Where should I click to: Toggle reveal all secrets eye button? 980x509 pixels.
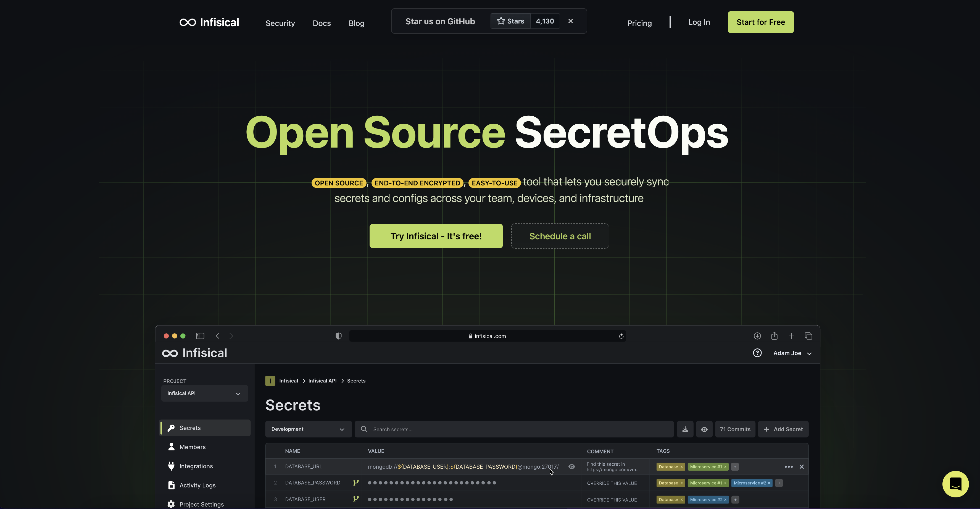click(x=704, y=429)
